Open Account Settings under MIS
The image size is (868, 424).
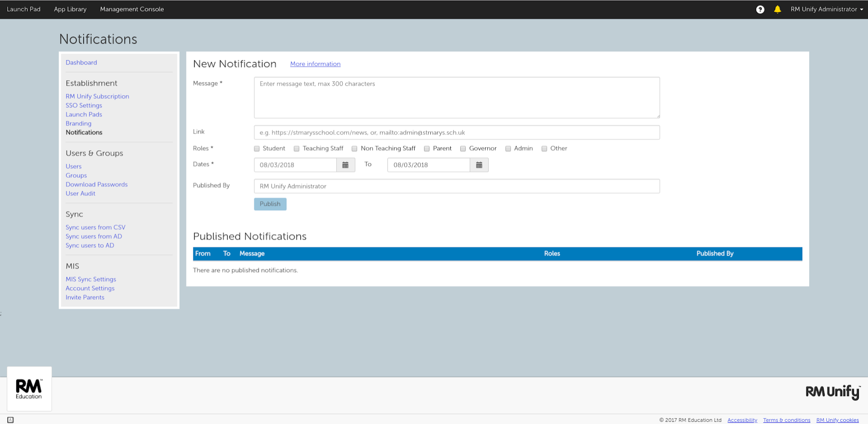90,288
